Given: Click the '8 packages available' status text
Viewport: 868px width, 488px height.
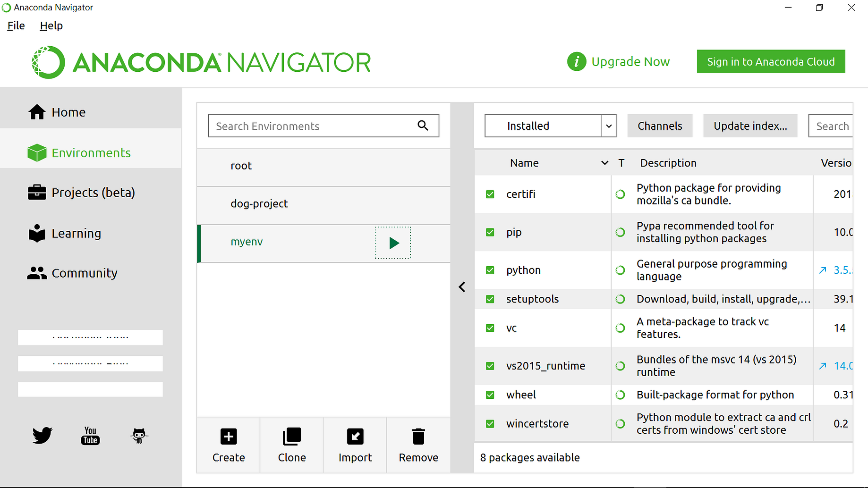Looking at the screenshot, I should (x=530, y=458).
